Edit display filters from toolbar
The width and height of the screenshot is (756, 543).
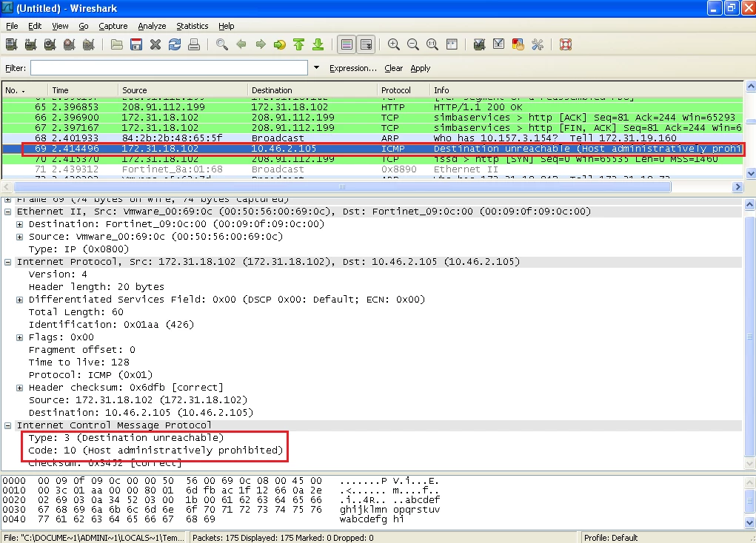[x=498, y=45]
